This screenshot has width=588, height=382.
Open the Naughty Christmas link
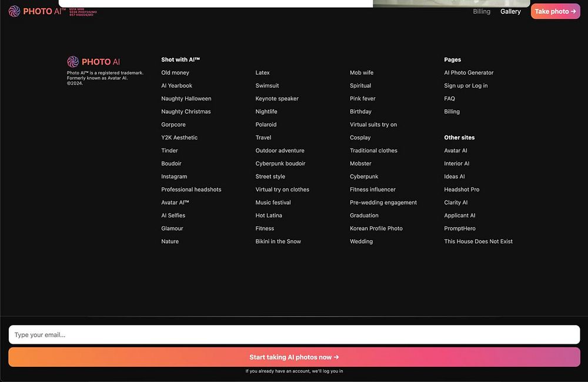(186, 112)
